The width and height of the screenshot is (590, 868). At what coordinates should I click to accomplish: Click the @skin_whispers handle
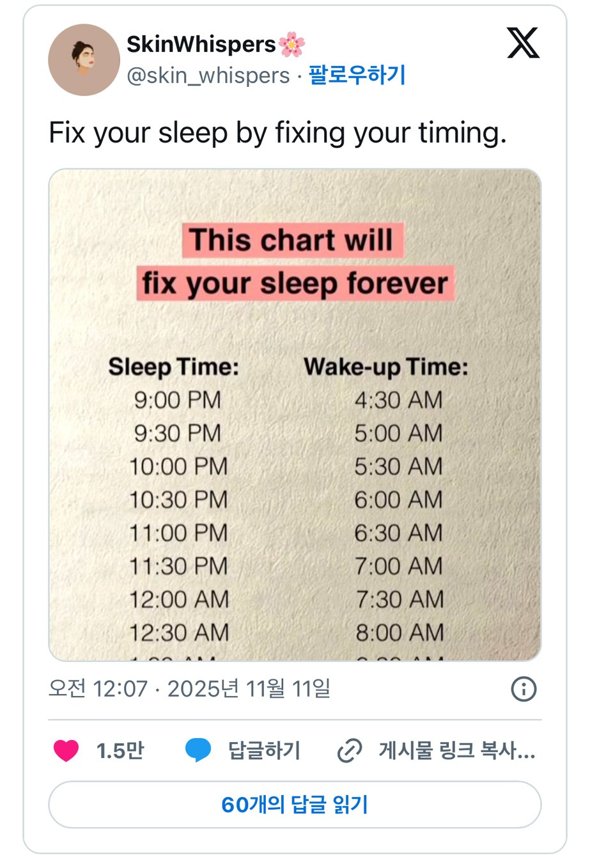click(208, 75)
